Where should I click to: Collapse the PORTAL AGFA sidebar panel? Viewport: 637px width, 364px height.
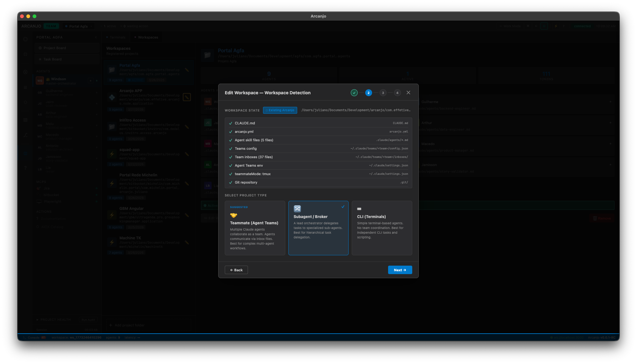click(x=96, y=37)
